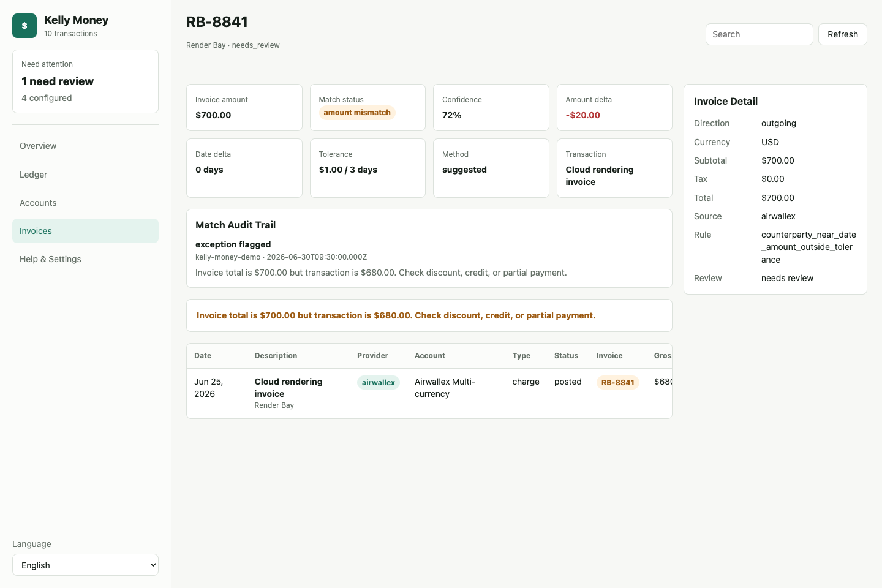This screenshot has width=882, height=588.
Task: Click the orange invoice total warning banner
Action: point(429,315)
